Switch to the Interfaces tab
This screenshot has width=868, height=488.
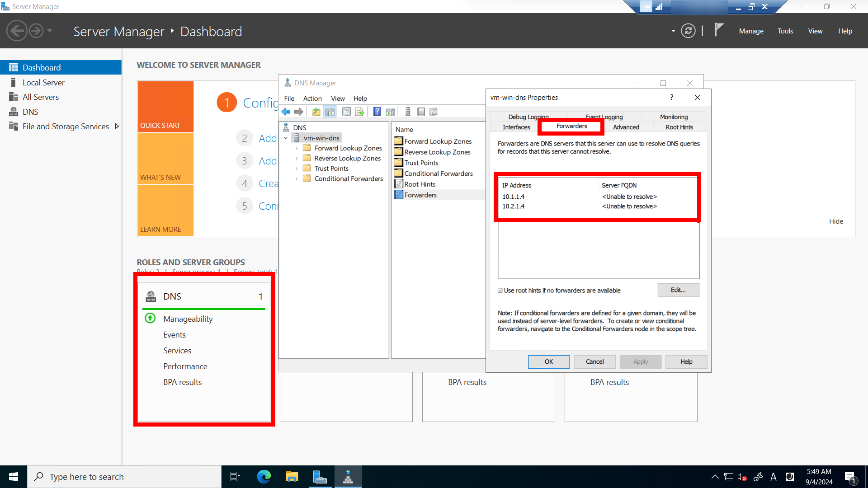pos(516,127)
